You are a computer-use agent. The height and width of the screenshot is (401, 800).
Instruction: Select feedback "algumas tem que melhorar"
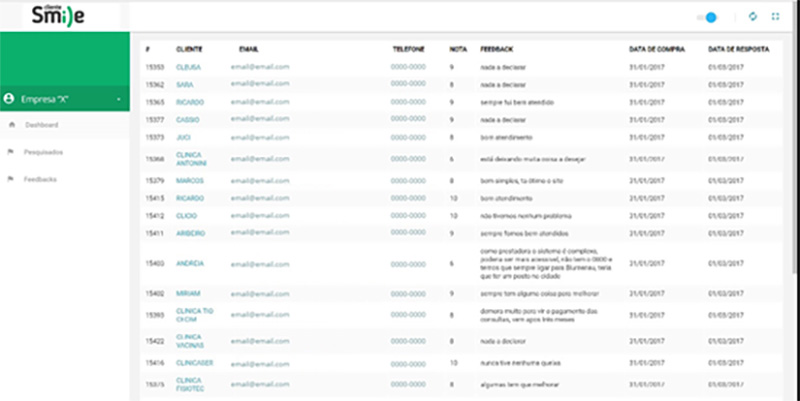coord(517,384)
